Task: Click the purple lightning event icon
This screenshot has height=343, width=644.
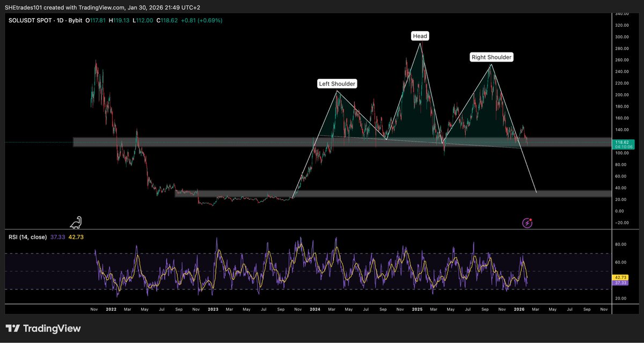Action: click(x=528, y=222)
